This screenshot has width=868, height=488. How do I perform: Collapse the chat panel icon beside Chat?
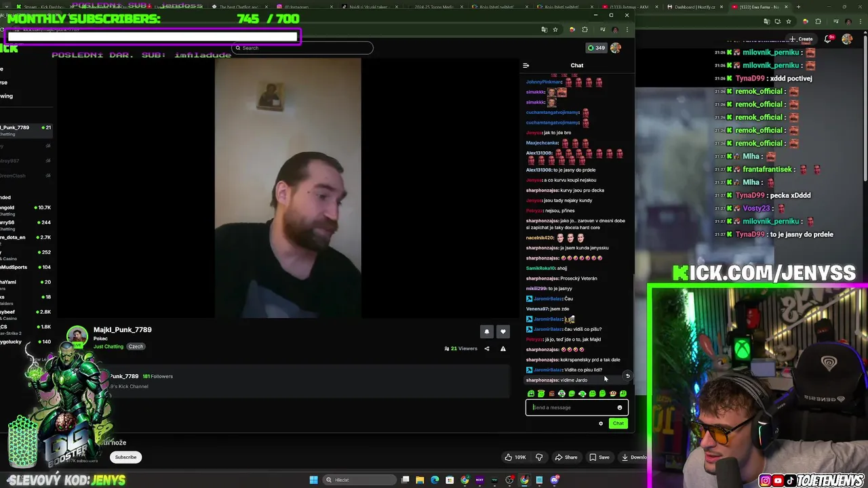(526, 66)
